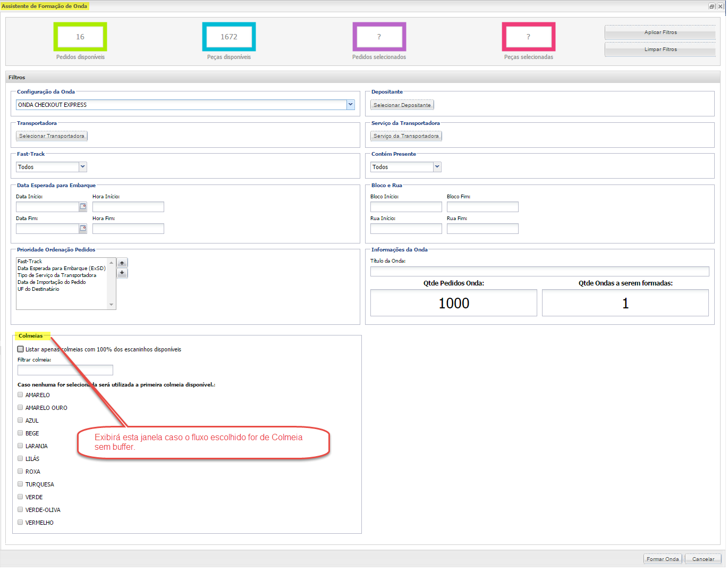728x571 pixels.
Task: Click into the Hora Fim field
Action: 128,229
